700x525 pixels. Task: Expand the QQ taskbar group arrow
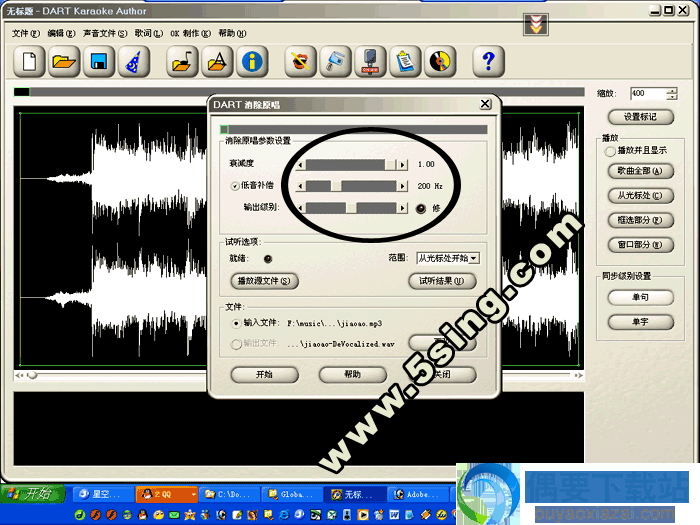[193, 495]
